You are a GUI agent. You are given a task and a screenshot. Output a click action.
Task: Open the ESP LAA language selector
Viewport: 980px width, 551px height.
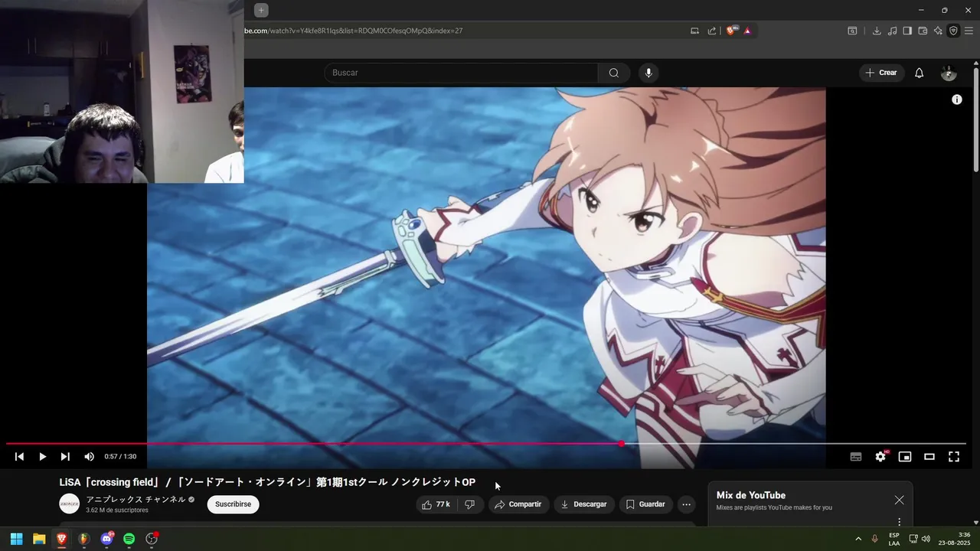point(894,539)
